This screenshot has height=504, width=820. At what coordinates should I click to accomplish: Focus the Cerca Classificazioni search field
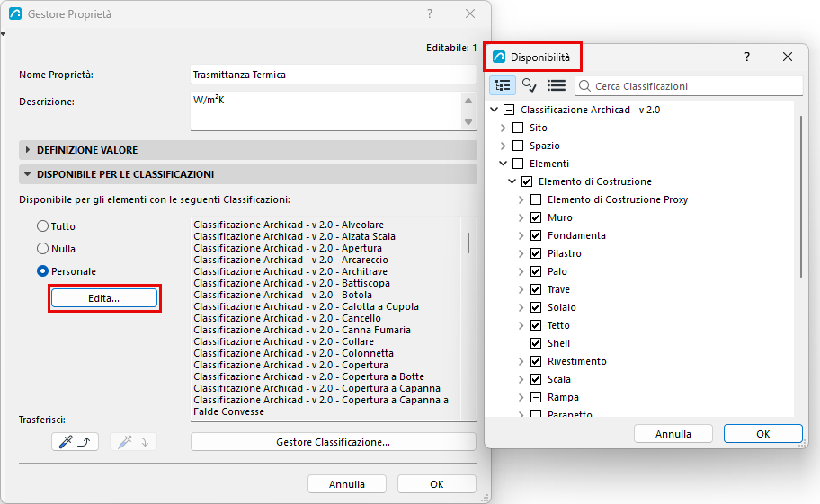[x=689, y=86]
